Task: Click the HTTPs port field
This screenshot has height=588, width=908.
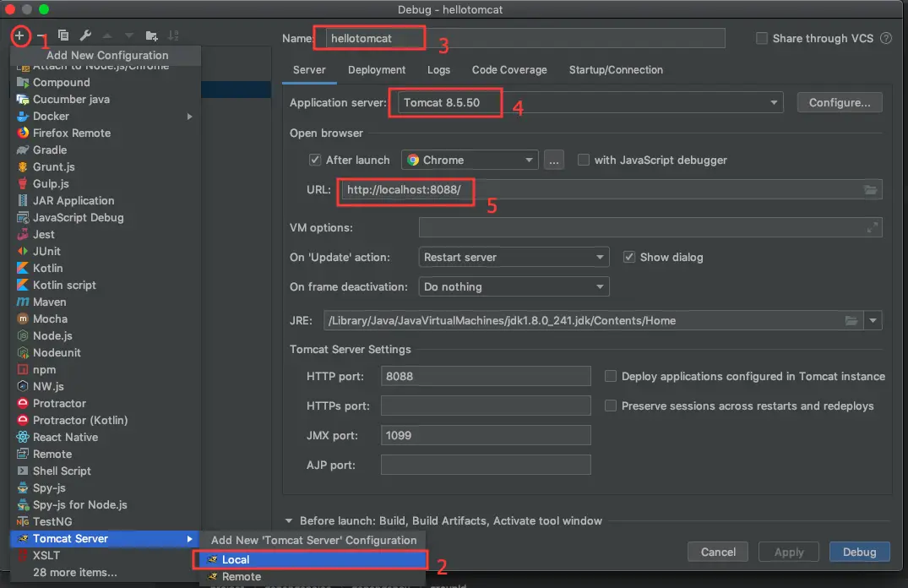Action: (486, 406)
